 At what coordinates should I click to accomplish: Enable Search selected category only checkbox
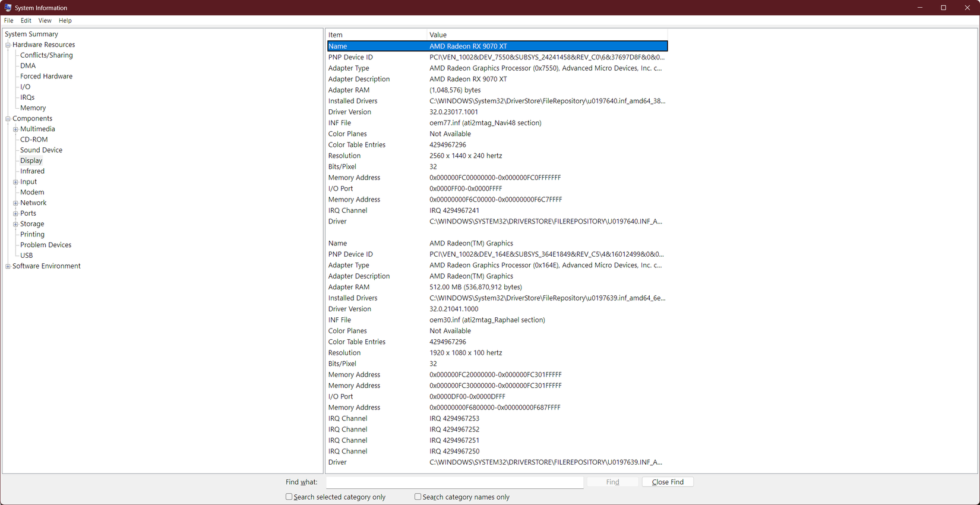[289, 497]
